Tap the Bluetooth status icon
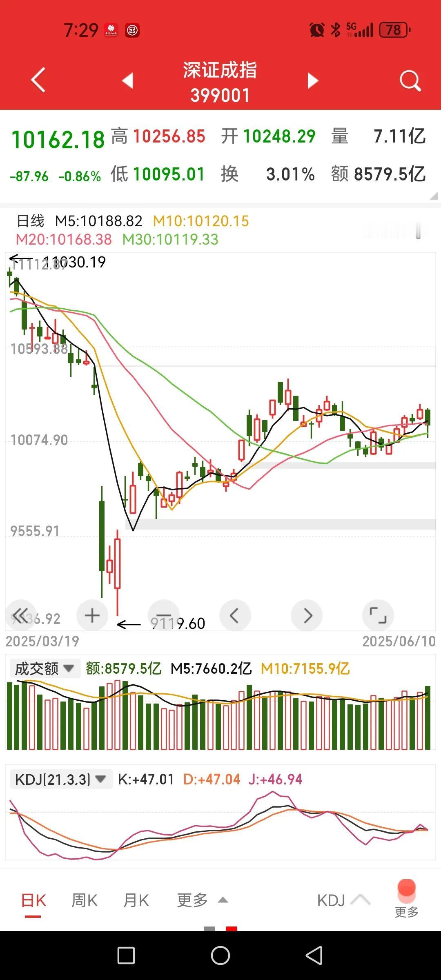The image size is (441, 980). (336, 30)
